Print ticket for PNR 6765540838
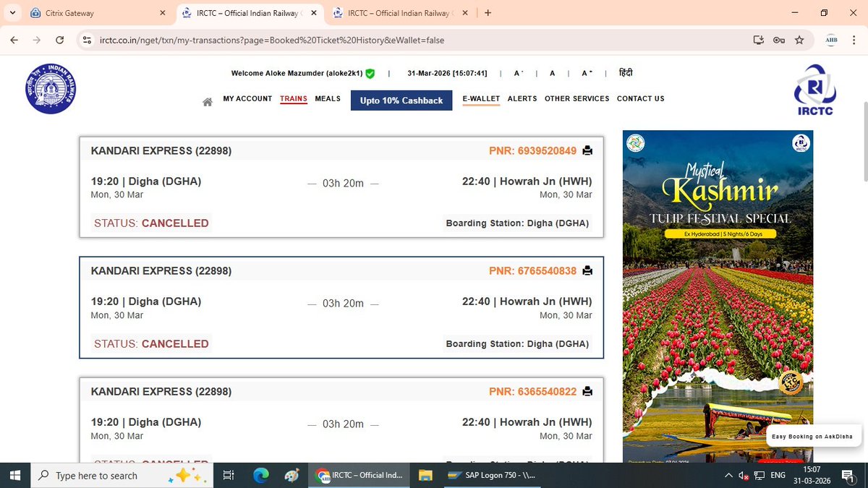868x488 pixels. click(x=587, y=270)
